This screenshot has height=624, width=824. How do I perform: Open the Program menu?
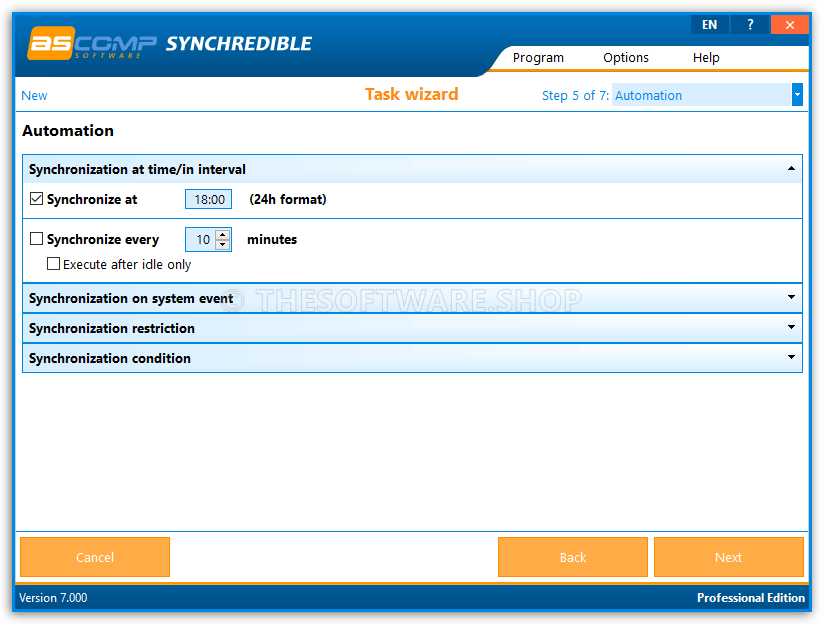click(x=538, y=57)
